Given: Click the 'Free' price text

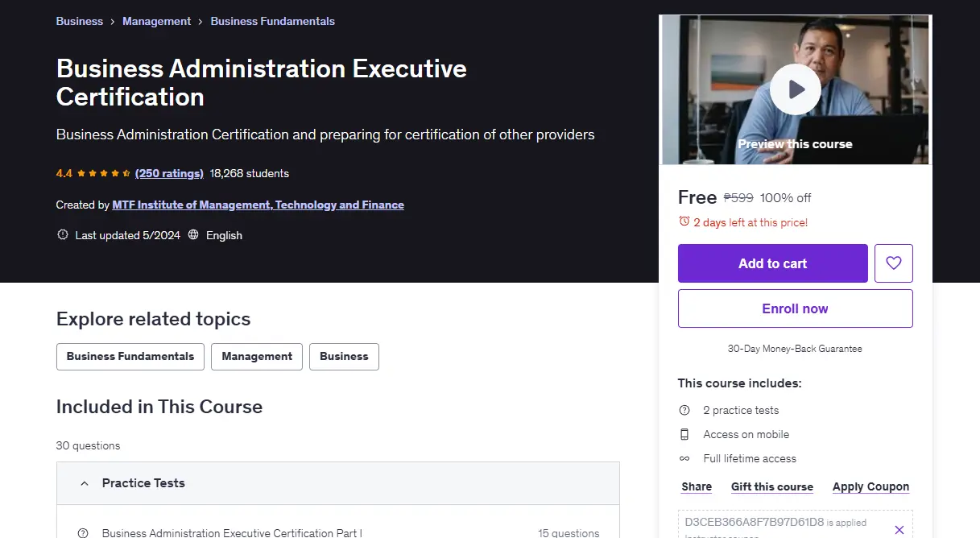Looking at the screenshot, I should [697, 197].
